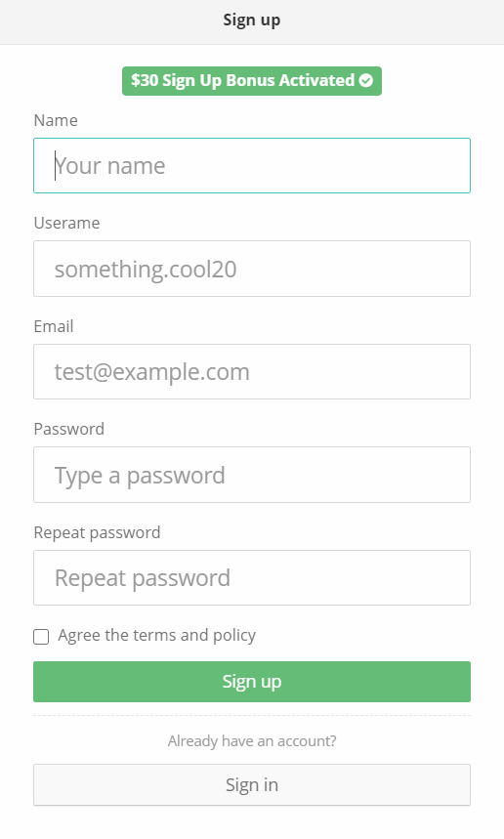Click the dashed divider under Sign up button
The width and height of the screenshot is (504, 839).
(251, 715)
